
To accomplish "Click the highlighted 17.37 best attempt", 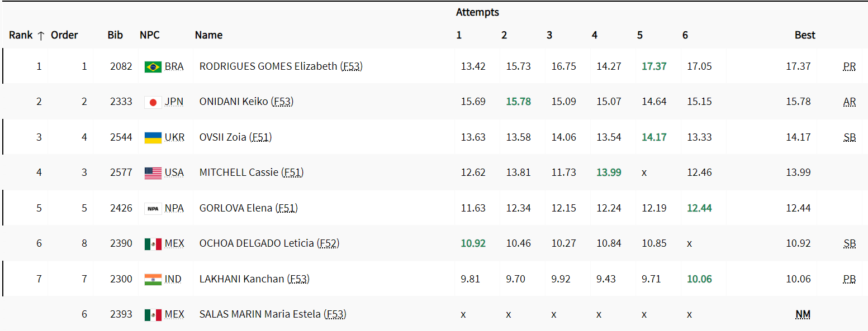I will coord(654,66).
